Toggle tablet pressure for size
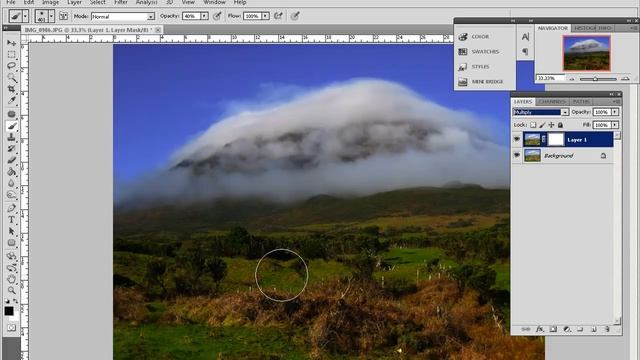Screen dimensions: 640x360 (x=295, y=16)
